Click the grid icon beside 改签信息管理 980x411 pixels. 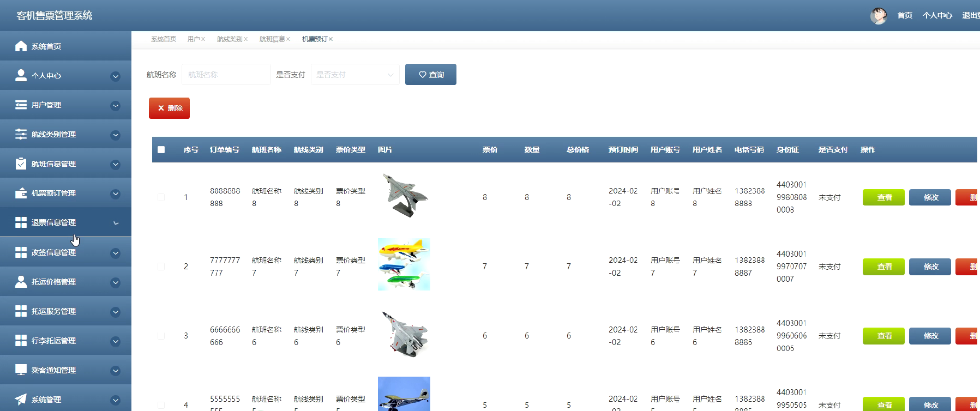21,252
